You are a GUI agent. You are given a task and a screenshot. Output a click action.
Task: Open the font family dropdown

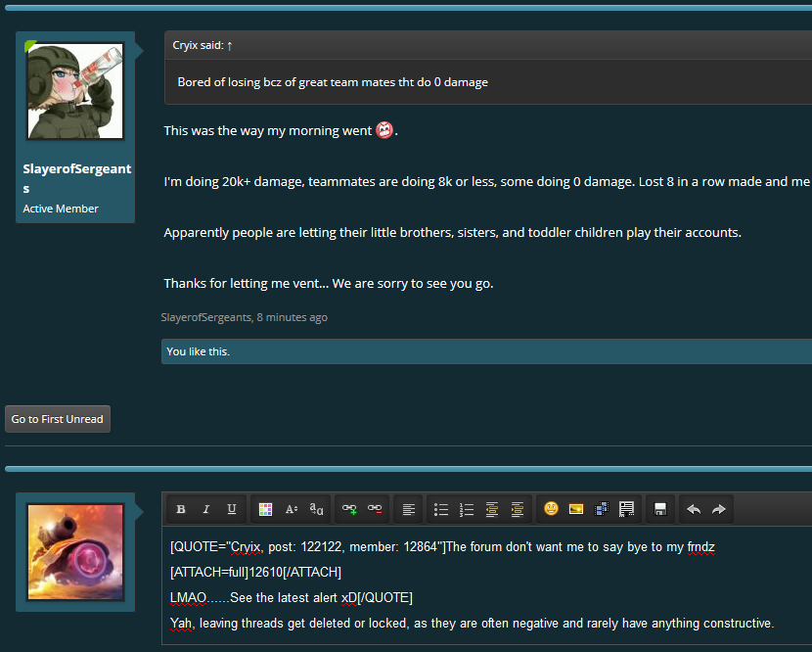[317, 509]
